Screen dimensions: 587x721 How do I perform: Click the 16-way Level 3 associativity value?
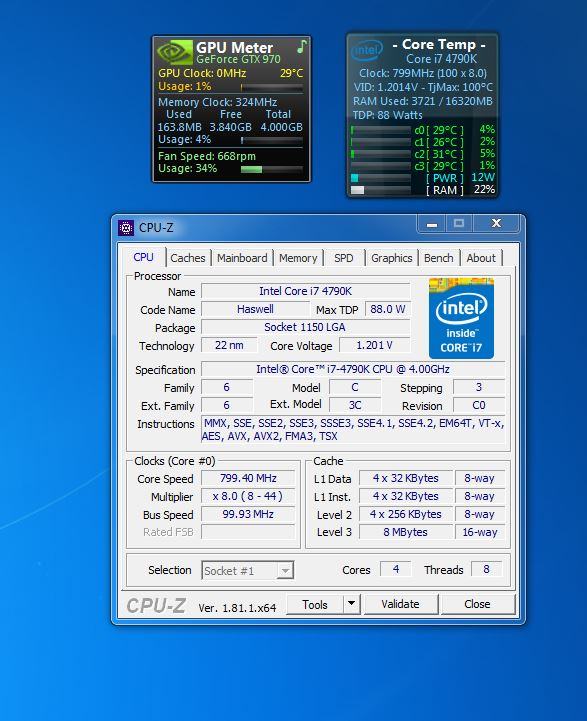(479, 532)
